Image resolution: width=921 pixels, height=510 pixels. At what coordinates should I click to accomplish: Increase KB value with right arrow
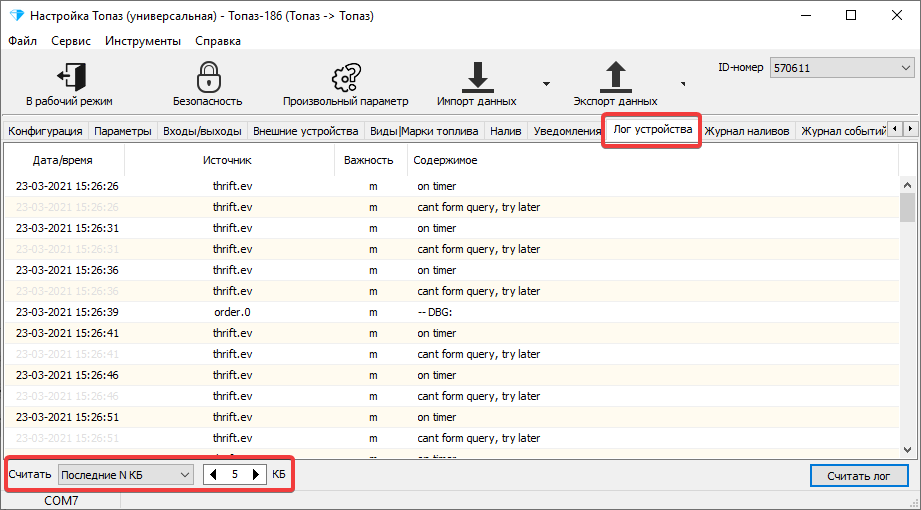[x=256, y=475]
